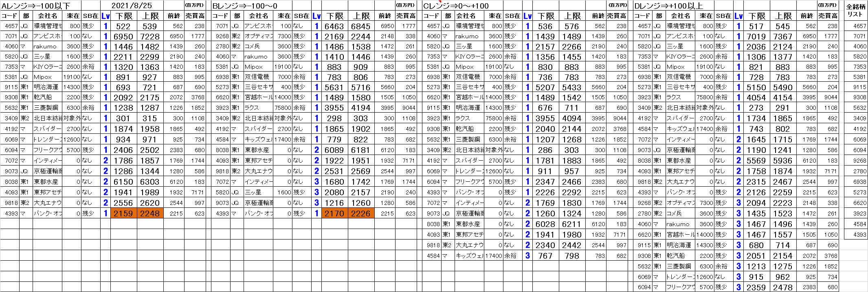The image size is (868, 292).
Task: Select upper limit value 1958
Action: coord(150,129)
